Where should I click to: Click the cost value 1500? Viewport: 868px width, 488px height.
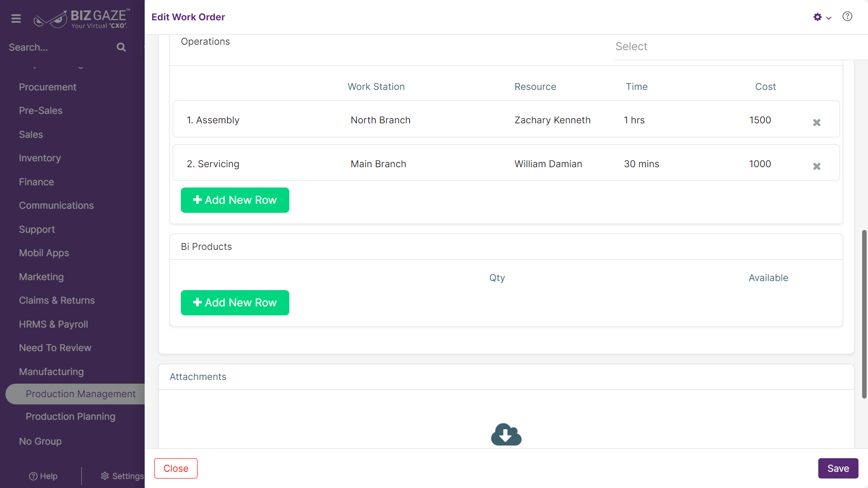click(760, 120)
